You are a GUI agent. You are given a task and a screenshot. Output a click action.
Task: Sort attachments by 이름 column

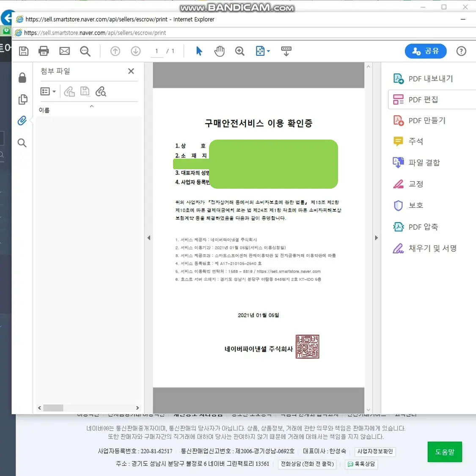tap(44, 110)
